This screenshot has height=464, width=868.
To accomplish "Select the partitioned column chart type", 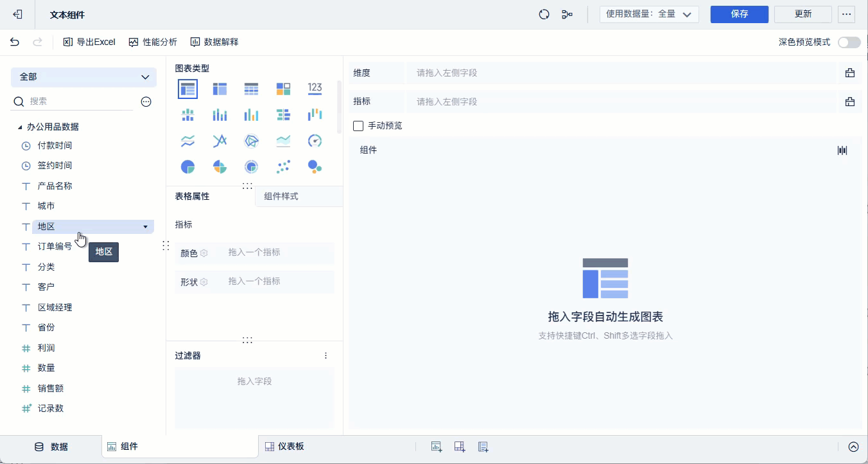I will (187, 115).
